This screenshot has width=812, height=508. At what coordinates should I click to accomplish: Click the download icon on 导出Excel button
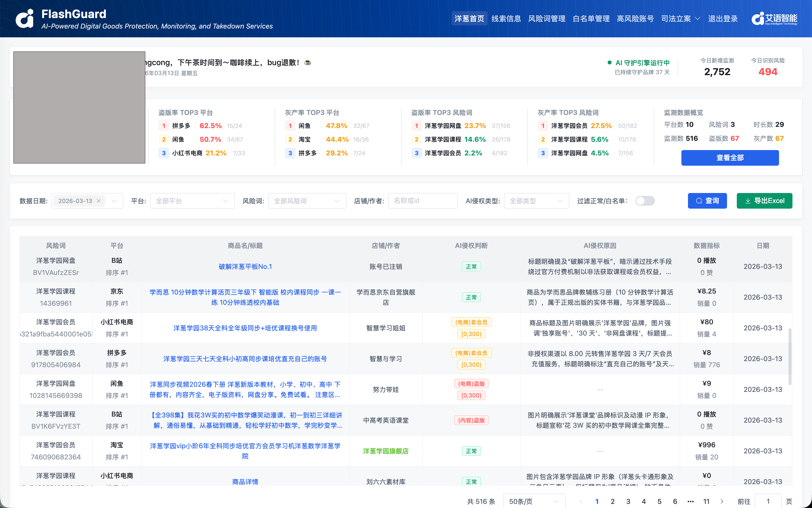tap(748, 201)
